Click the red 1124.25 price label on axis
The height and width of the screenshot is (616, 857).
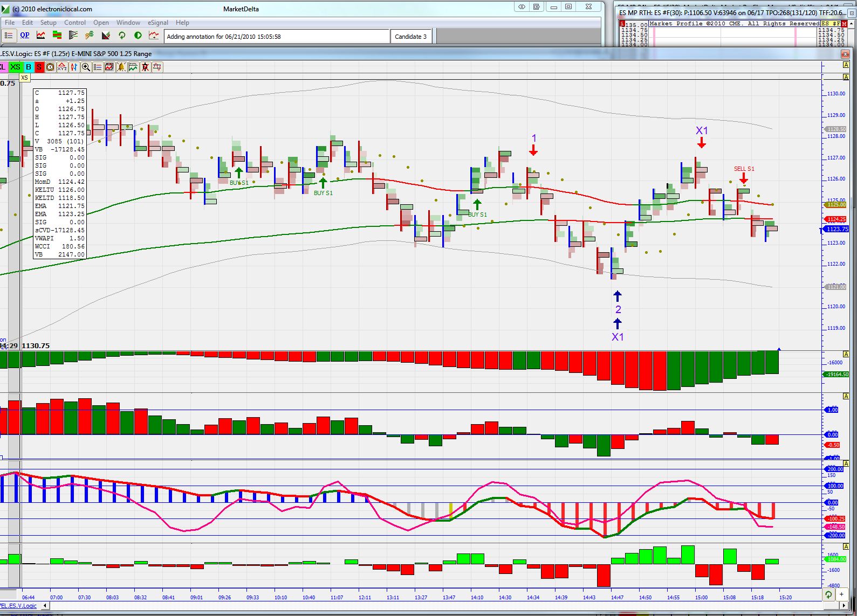[x=837, y=219]
